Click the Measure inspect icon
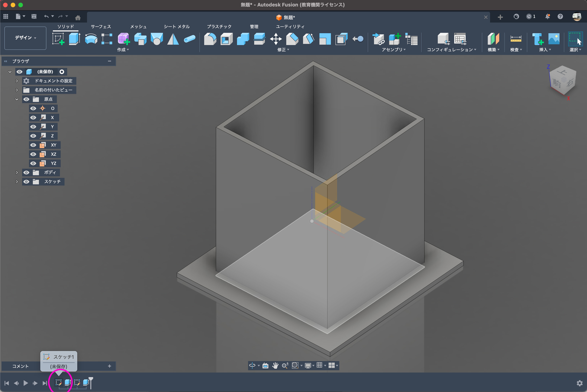This screenshot has width=587, height=392. [x=515, y=39]
